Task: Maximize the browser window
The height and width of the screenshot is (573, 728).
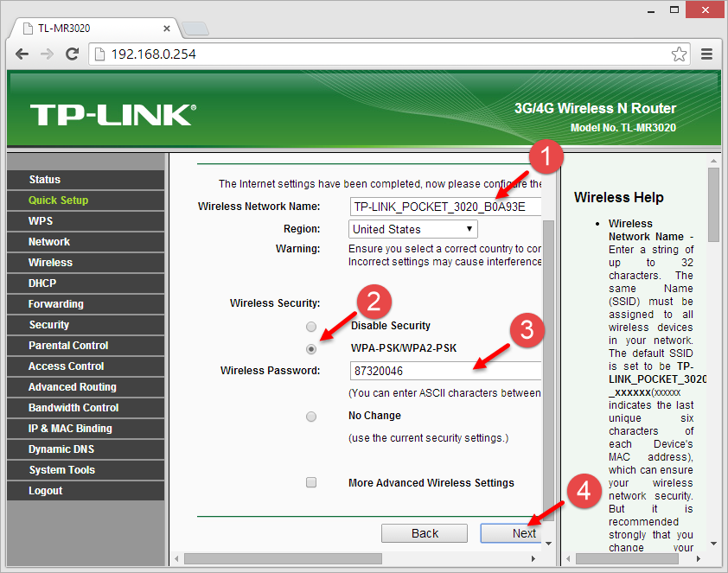Action: [x=674, y=10]
